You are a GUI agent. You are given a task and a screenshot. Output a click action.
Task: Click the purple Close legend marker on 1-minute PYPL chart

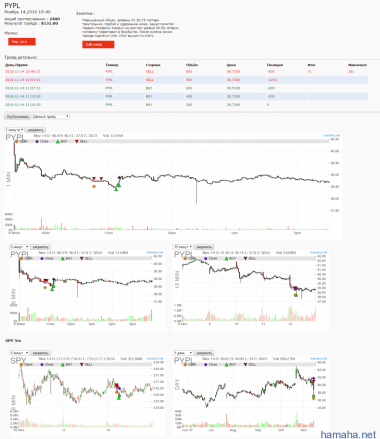(37, 141)
